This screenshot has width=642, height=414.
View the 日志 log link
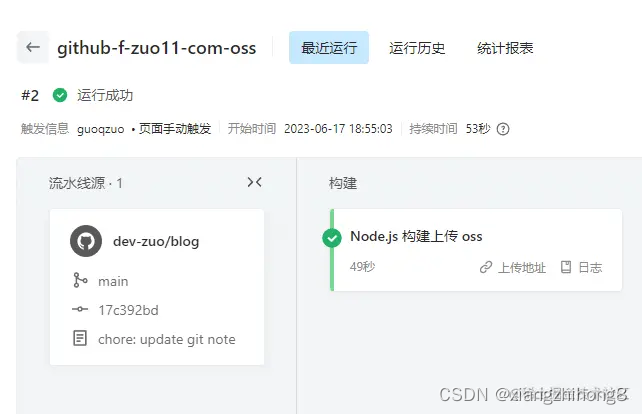590,268
